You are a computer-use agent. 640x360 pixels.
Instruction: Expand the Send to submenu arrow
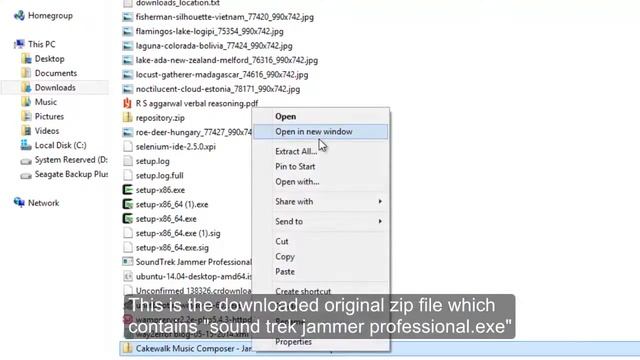[380, 221]
